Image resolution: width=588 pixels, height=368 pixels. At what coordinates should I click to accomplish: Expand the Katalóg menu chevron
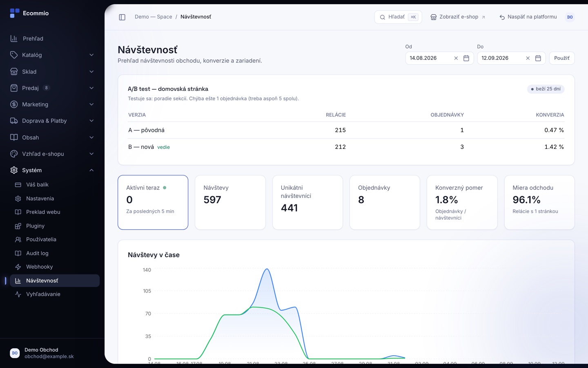pyautogui.click(x=91, y=55)
